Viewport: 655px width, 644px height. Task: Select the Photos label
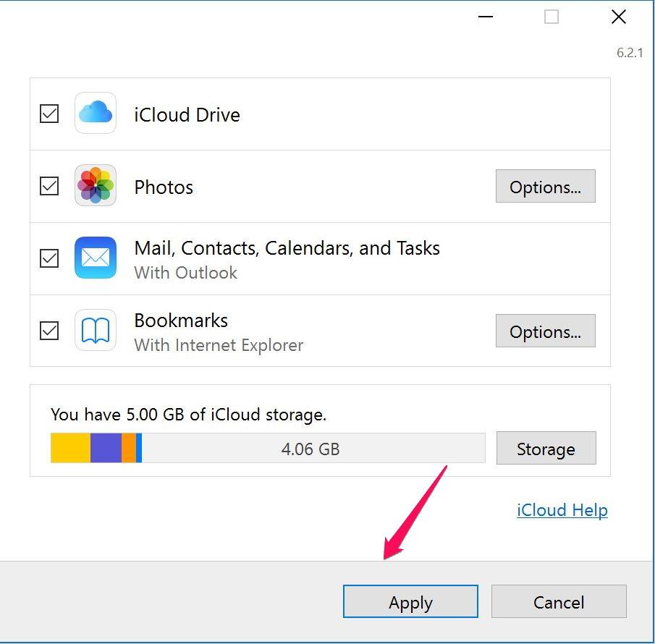164,187
